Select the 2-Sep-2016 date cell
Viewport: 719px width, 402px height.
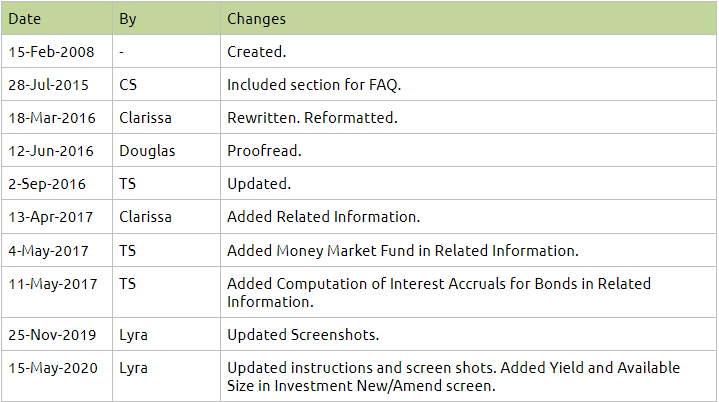47,184
